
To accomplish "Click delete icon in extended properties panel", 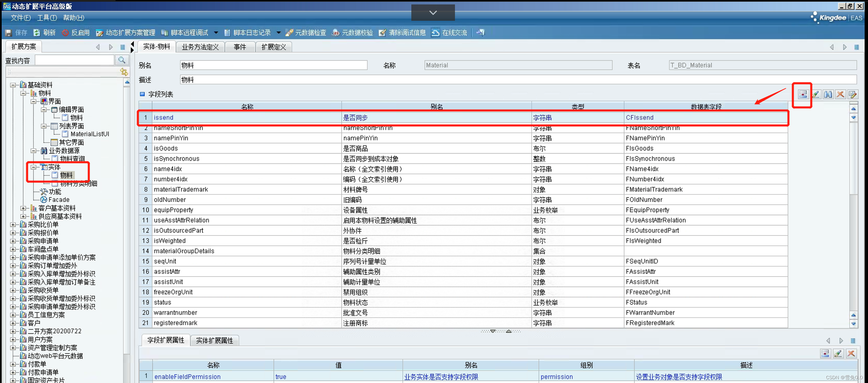I will (x=851, y=353).
